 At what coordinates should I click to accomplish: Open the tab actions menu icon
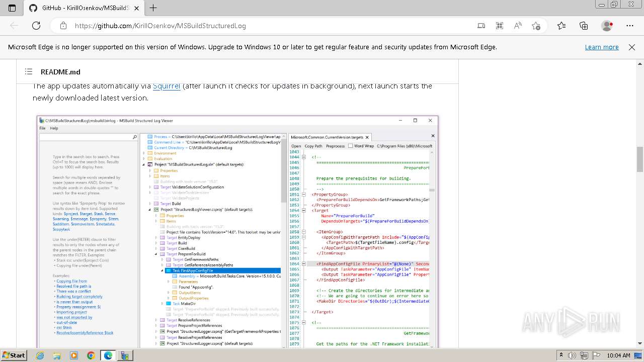click(12, 8)
